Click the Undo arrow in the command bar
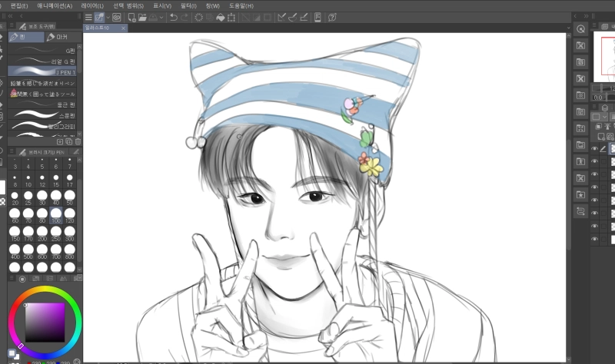The width and height of the screenshot is (615, 364). pyautogui.click(x=173, y=17)
